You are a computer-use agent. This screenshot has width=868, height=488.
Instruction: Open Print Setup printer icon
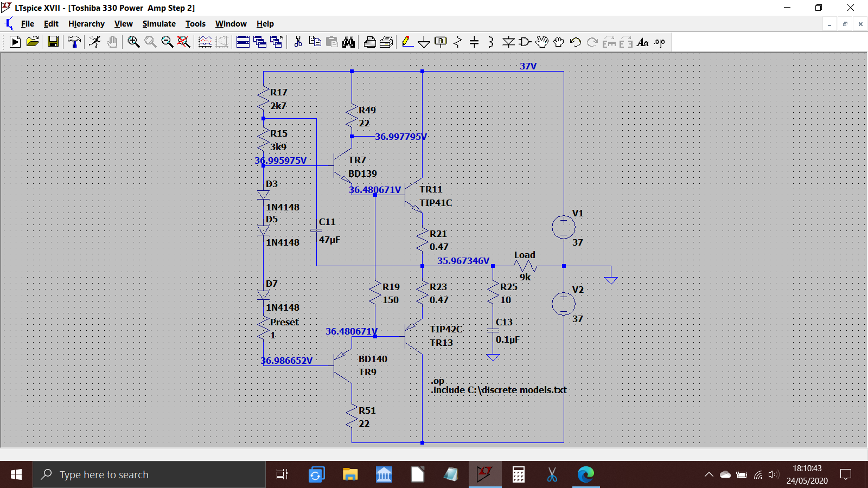click(370, 42)
